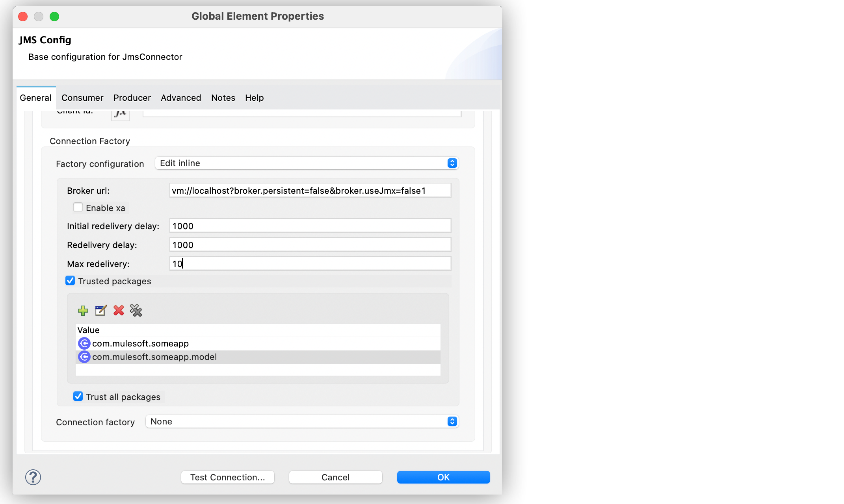
Task: Click the blue C icon beside com.mulesoft.someapp.model
Action: 85,357
